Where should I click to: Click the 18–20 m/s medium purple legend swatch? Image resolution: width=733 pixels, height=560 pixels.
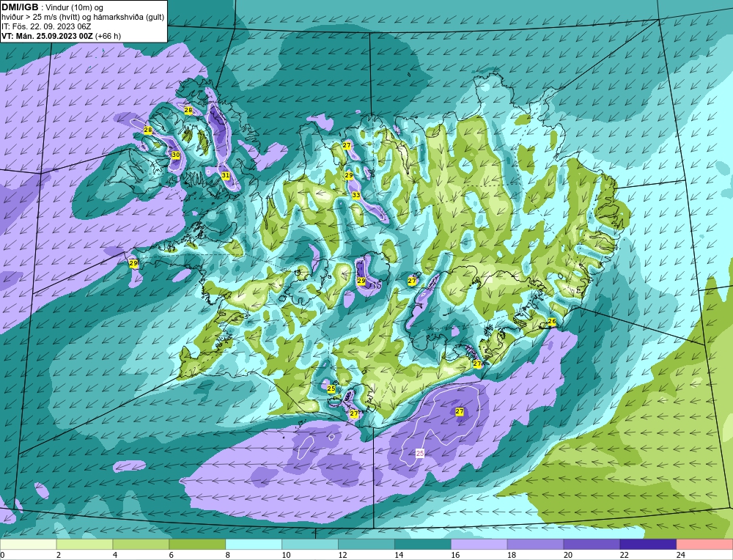[535, 544]
